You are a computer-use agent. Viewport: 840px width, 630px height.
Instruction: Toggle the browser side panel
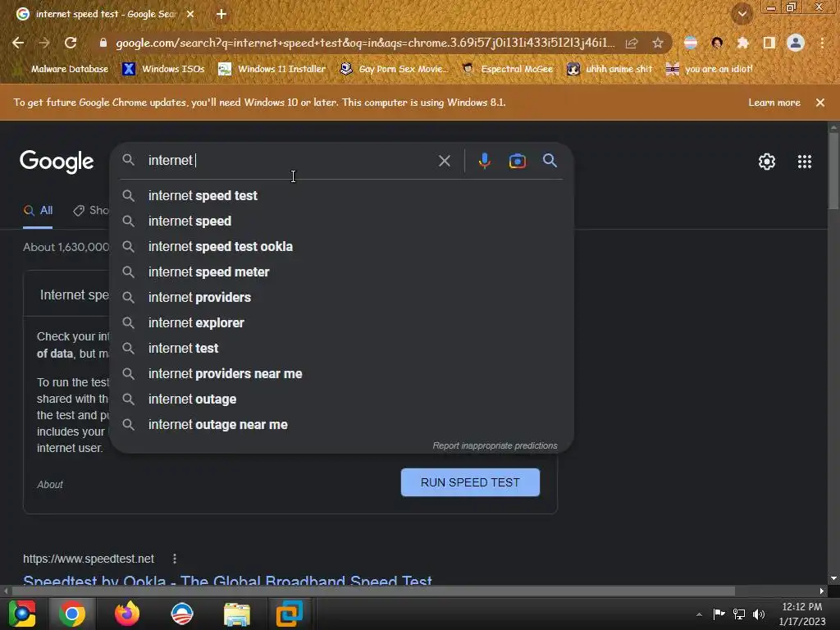click(769, 43)
